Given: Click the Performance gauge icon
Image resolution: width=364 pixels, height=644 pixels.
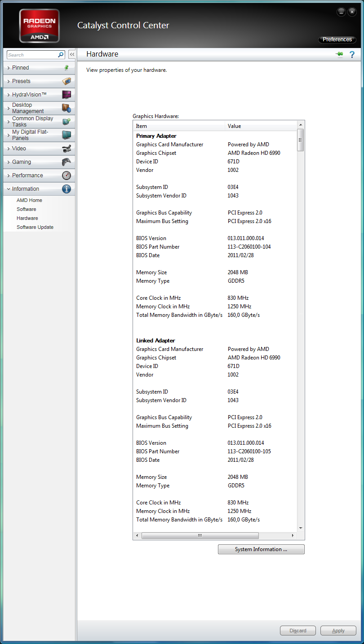Looking at the screenshot, I should click(x=67, y=175).
